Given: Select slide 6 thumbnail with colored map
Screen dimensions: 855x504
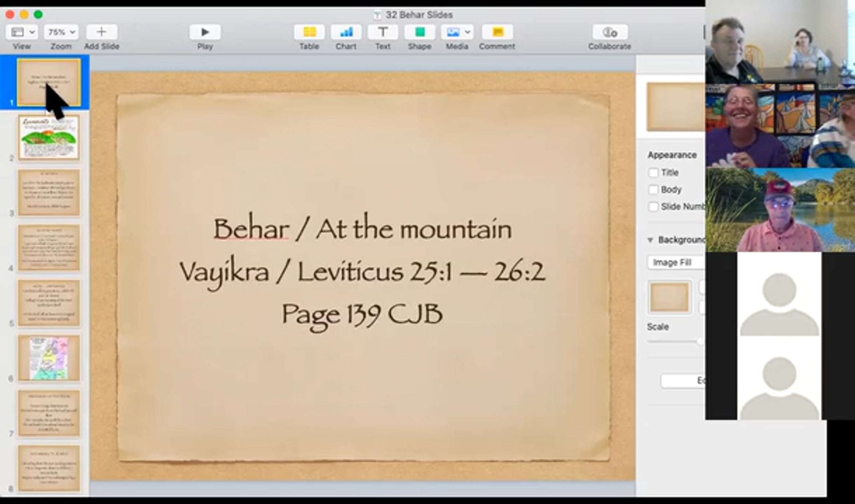Looking at the screenshot, I should pos(49,358).
